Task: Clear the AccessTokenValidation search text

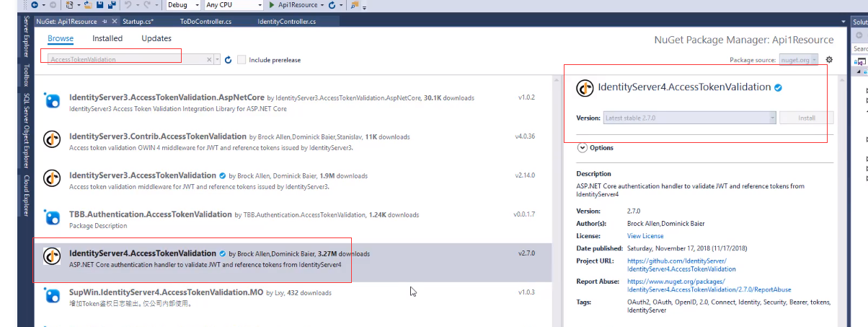Action: coord(210,60)
